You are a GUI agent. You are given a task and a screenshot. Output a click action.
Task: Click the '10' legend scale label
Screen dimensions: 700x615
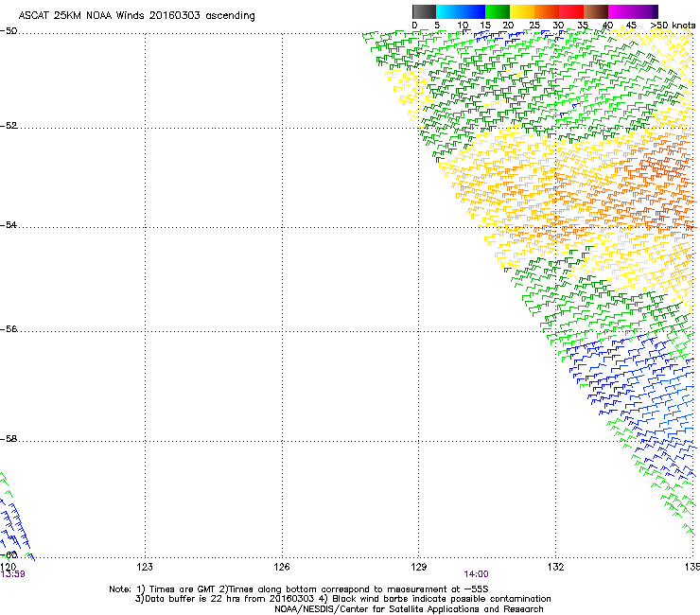click(x=463, y=25)
